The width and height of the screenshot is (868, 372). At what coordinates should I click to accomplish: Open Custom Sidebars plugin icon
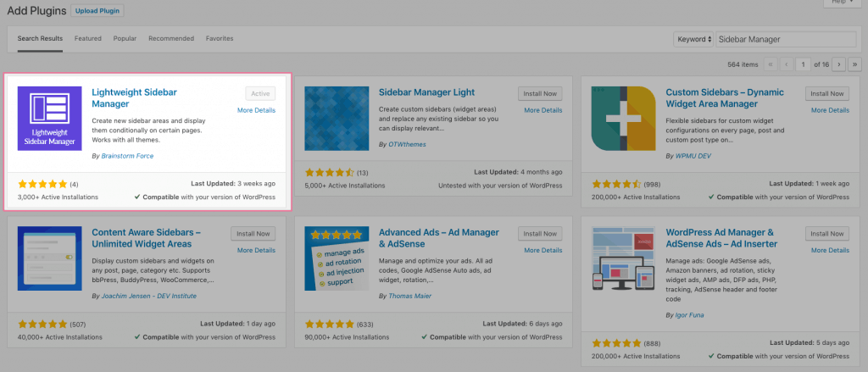point(623,118)
